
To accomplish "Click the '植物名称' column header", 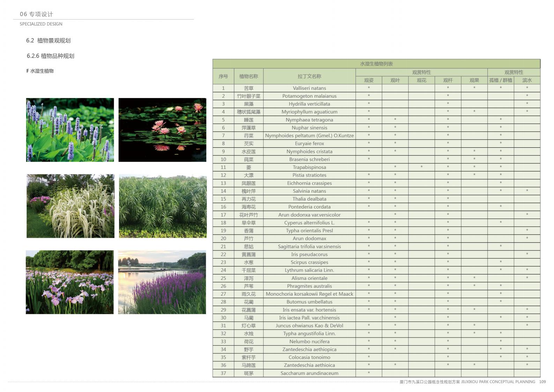I will (249, 76).
